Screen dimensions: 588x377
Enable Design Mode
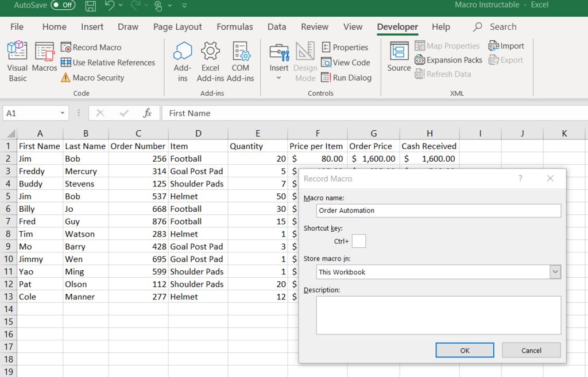click(305, 60)
